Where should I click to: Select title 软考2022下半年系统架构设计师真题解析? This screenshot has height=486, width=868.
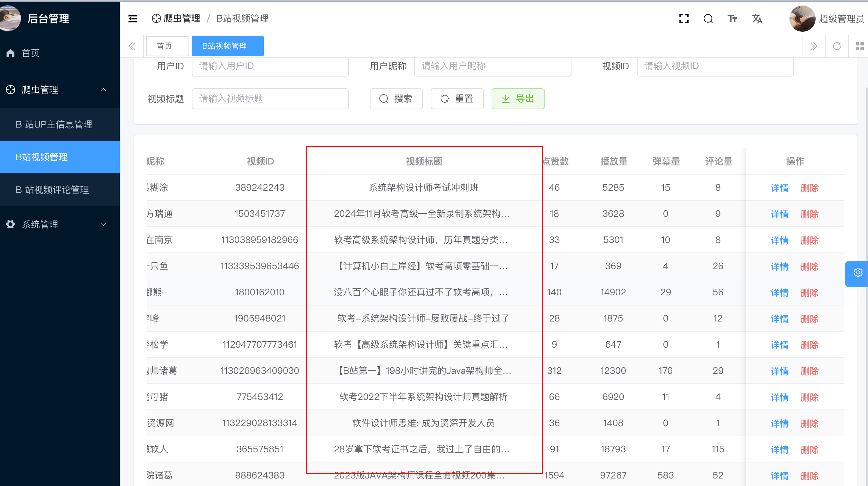(424, 397)
